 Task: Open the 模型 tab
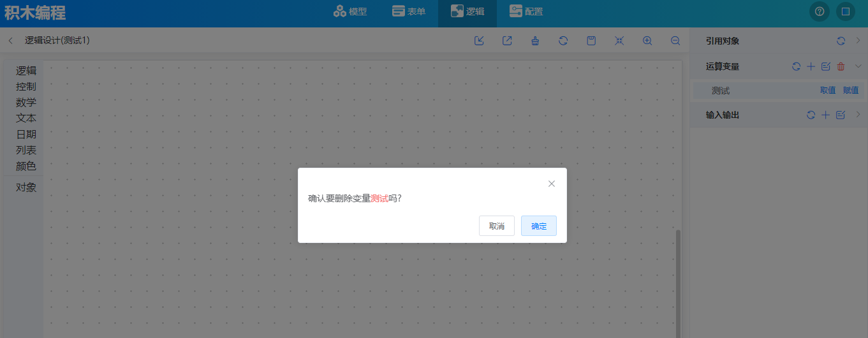click(350, 11)
